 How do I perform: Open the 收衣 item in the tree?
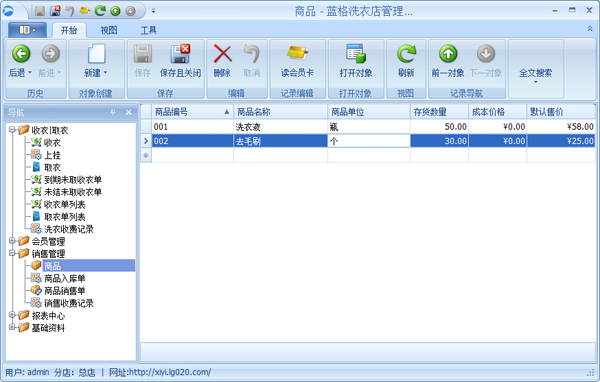pos(52,143)
